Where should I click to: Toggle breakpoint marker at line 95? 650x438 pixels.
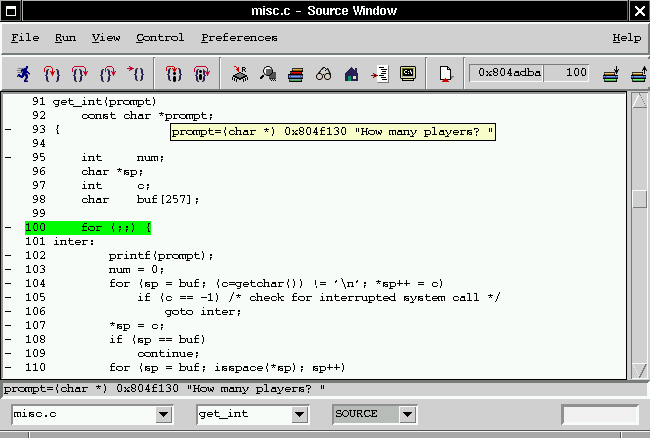8,158
